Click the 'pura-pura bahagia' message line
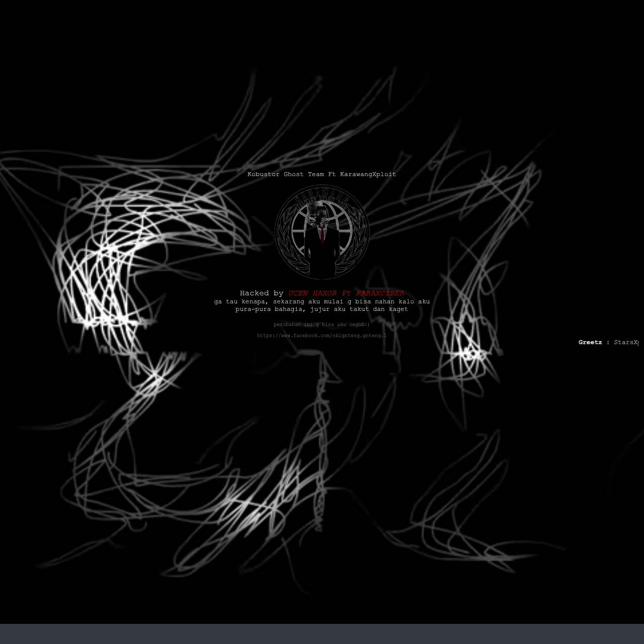The width and height of the screenshot is (644, 644). tap(322, 309)
